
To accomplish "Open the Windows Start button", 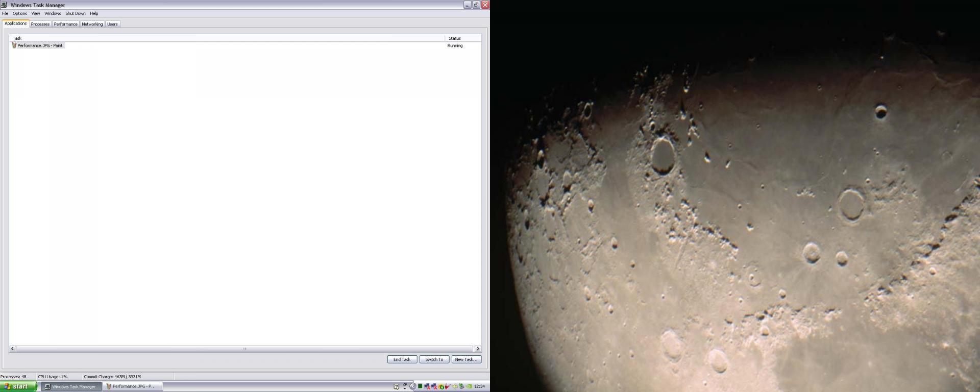I will (18, 386).
